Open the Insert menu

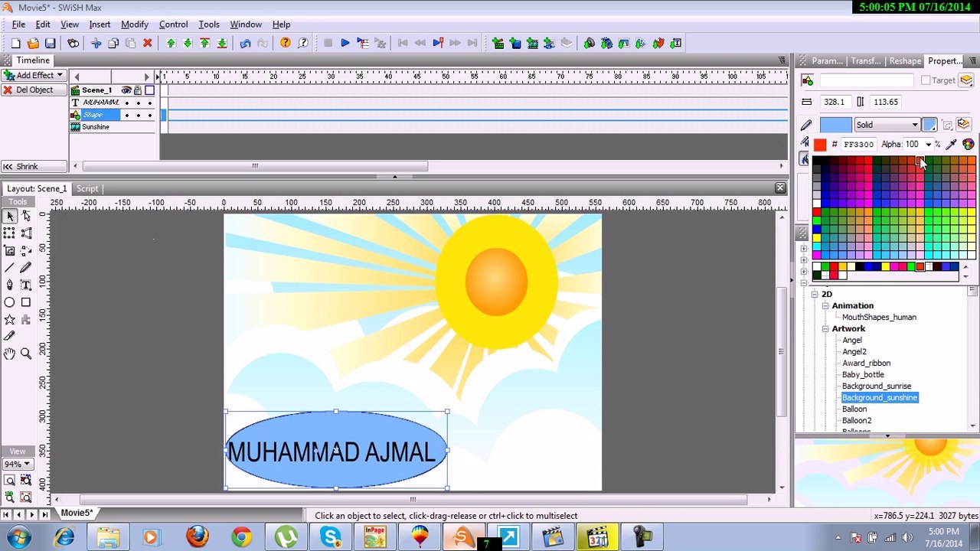(x=100, y=24)
